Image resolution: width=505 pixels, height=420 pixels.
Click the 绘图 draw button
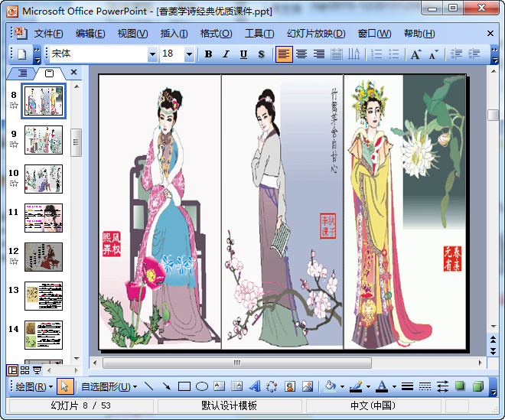[x=34, y=386]
